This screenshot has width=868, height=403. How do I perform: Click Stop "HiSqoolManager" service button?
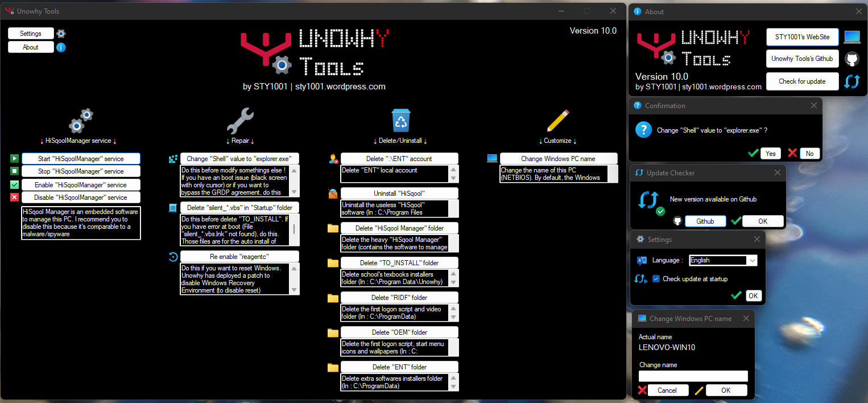81,171
